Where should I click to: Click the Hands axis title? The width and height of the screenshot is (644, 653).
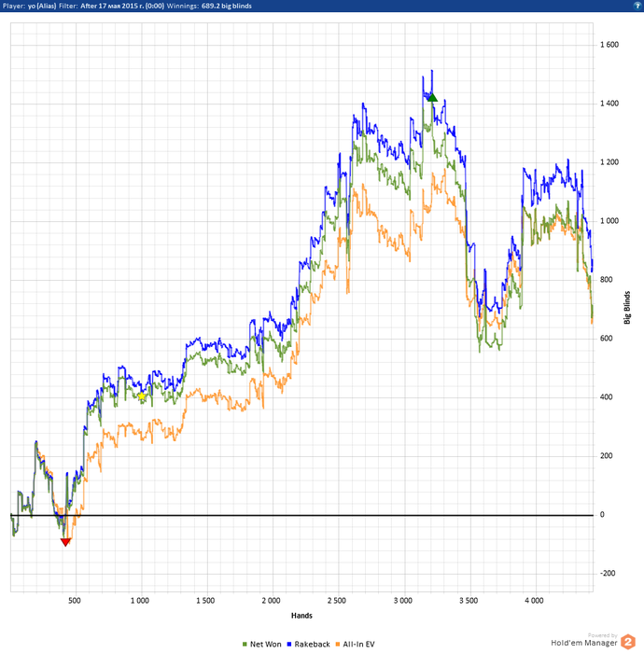[x=301, y=616]
